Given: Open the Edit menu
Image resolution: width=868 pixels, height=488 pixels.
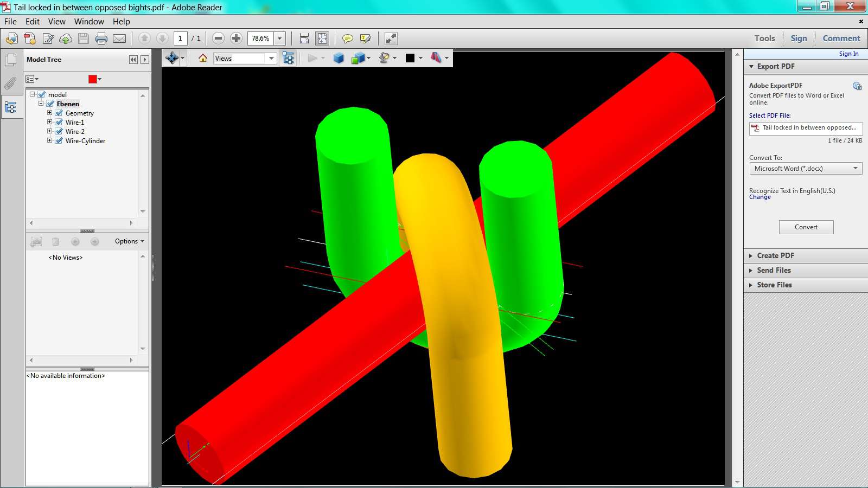Looking at the screenshot, I should 33,22.
